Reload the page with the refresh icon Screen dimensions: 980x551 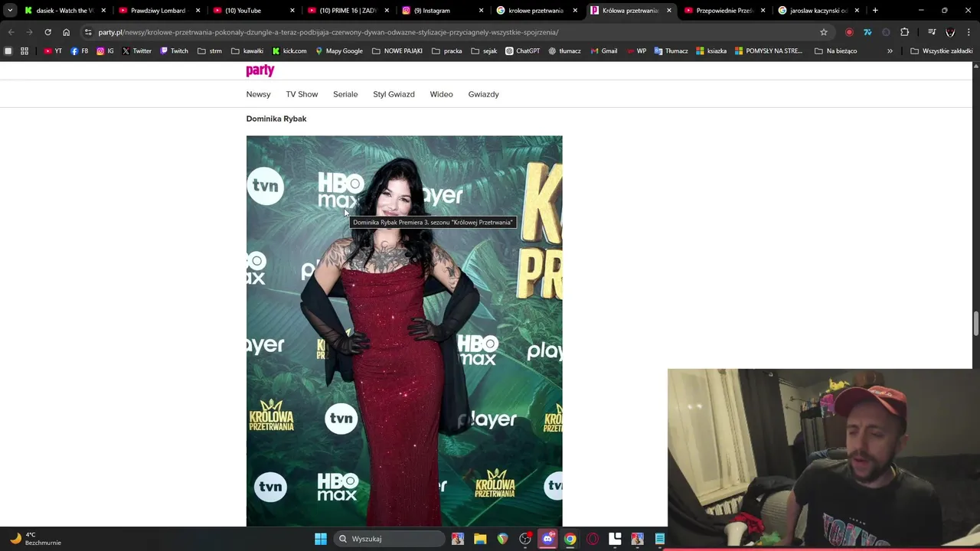coord(47,32)
